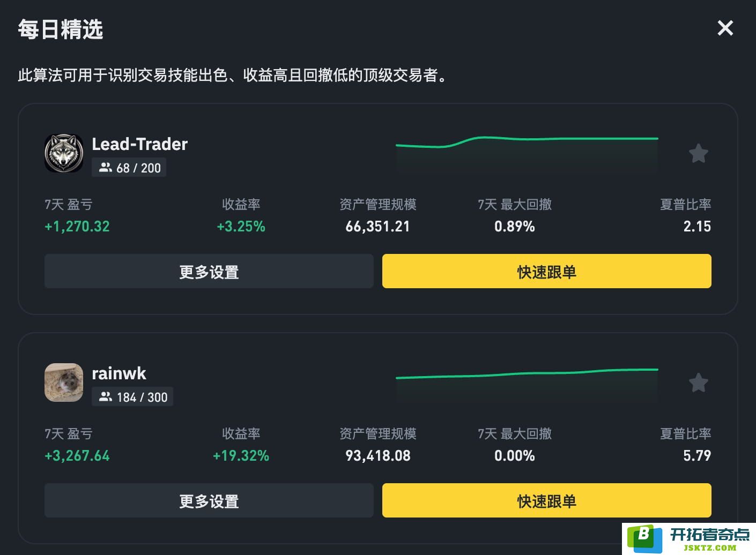Click Lead-Trader's 夏普比率 value 2.15
The image size is (756, 555).
click(696, 227)
